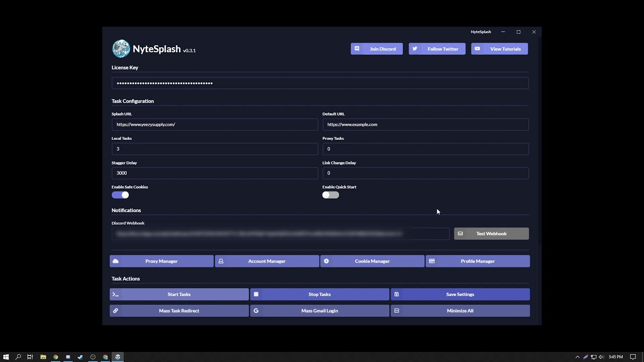Open the Windows notification center
The width and height of the screenshot is (644, 362).
coord(633,357)
